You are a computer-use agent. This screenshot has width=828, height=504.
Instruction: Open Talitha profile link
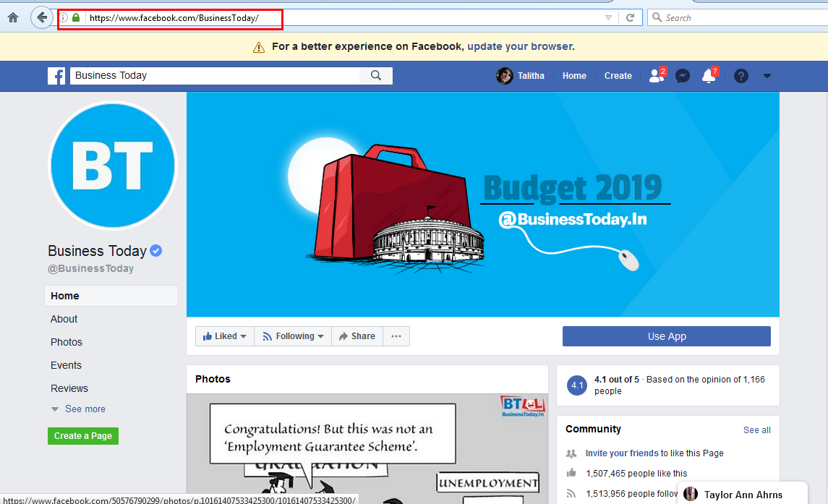(x=531, y=76)
